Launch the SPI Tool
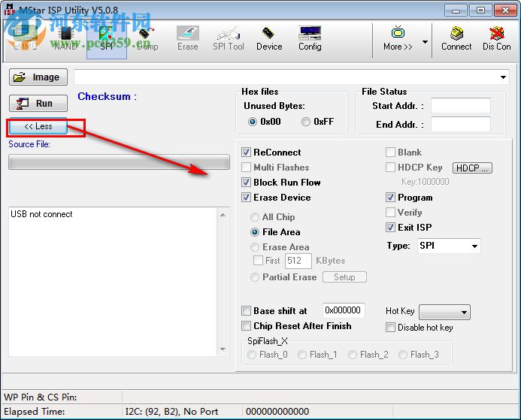 229,39
